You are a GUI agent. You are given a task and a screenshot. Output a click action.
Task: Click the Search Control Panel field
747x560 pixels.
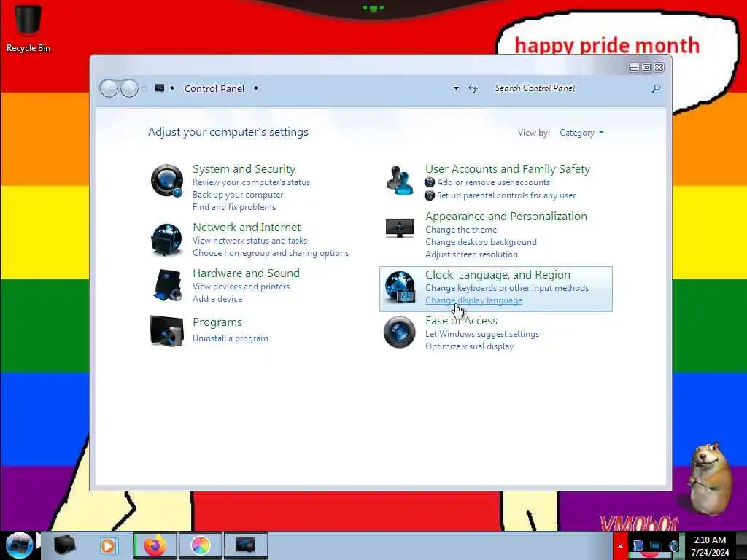(572, 88)
